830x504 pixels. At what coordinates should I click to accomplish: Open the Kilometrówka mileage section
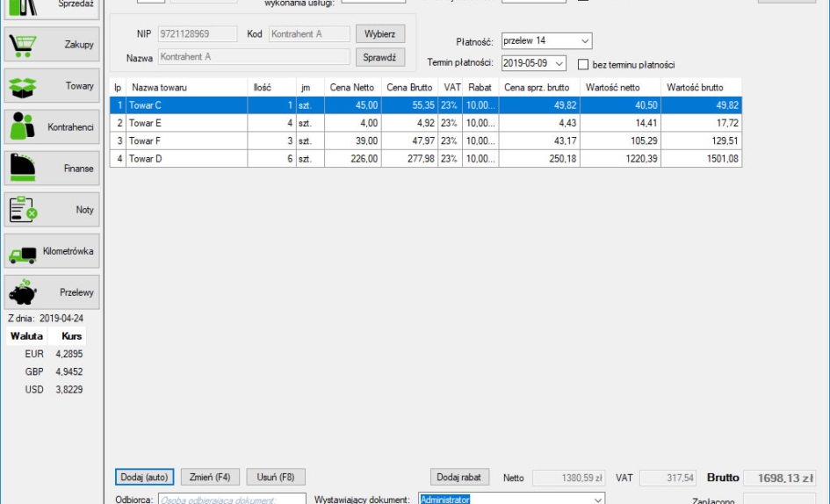click(x=51, y=251)
